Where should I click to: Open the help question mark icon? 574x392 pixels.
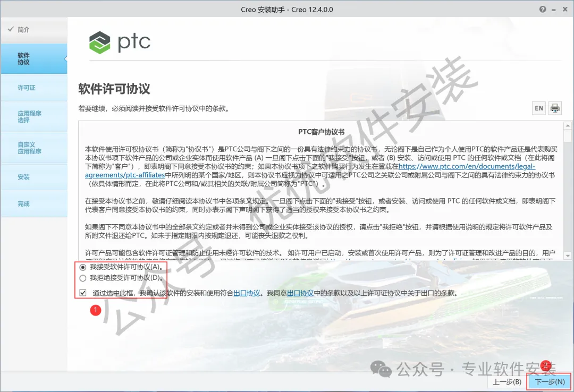(543, 10)
